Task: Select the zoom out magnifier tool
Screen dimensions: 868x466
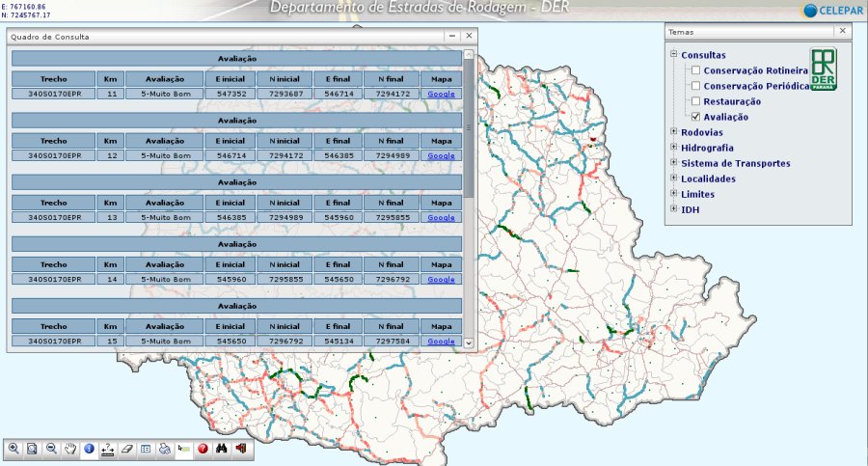Action: pyautogui.click(x=51, y=449)
